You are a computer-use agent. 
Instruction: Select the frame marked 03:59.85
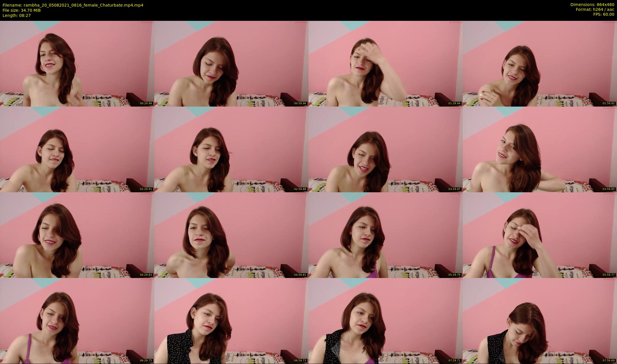[x=540, y=149]
